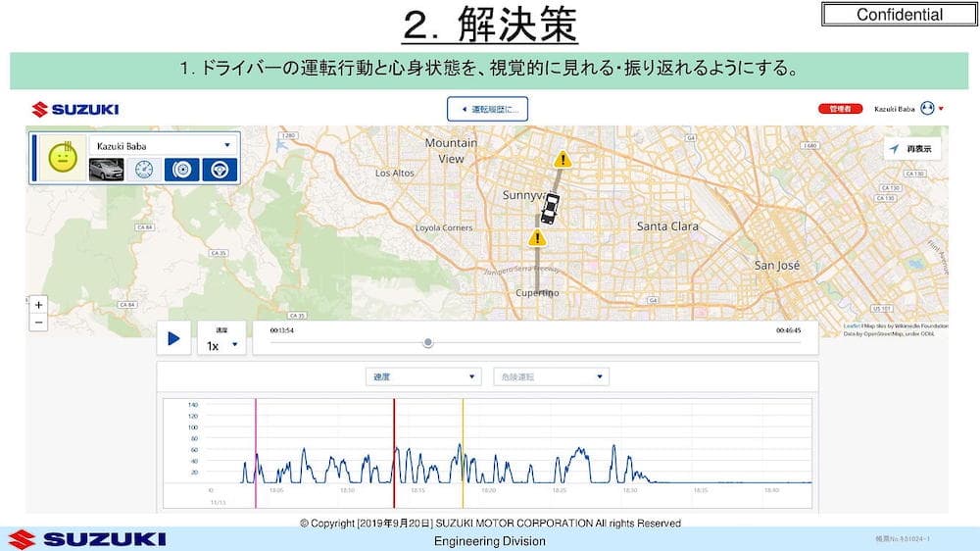Image resolution: width=980 pixels, height=551 pixels.
Task: Open the user avatar menu icon
Action: (927, 108)
